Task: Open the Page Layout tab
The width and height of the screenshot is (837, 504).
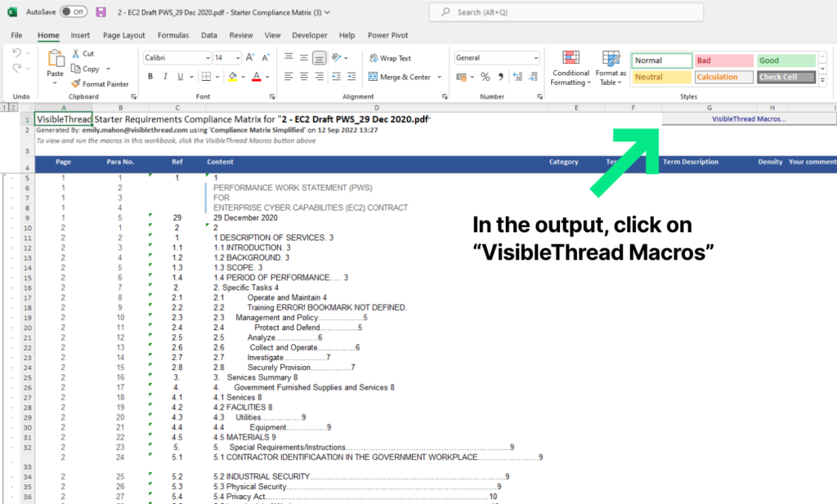Action: [x=124, y=35]
